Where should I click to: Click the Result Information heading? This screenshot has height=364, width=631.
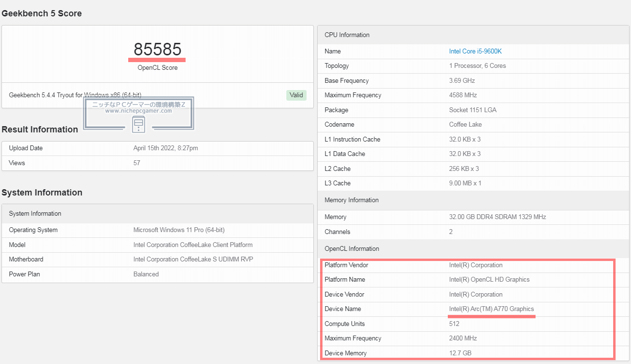coord(40,130)
